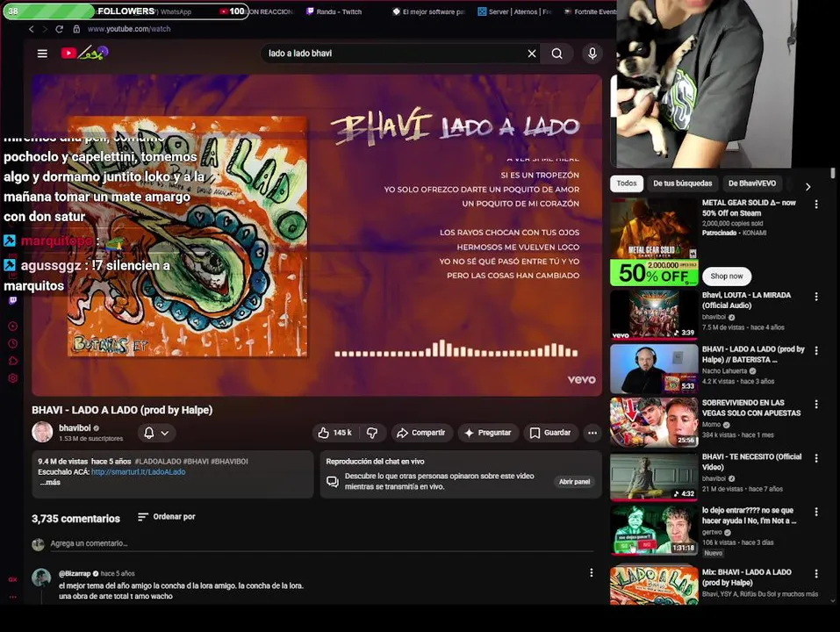Select the 'De tus búsquedas' chip
The image size is (840, 632).
(x=683, y=183)
